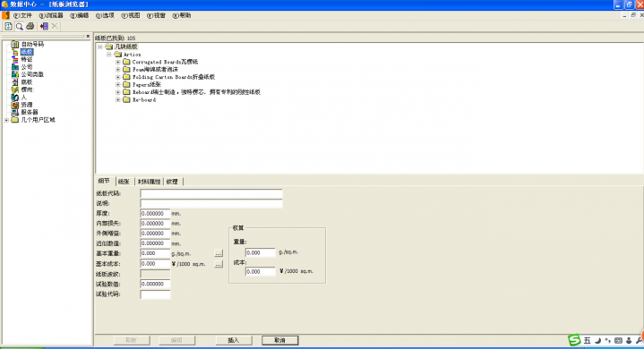The width and height of the screenshot is (644, 349).
Task: Select 自动号码 item icon in sidebar
Action: tap(15, 44)
